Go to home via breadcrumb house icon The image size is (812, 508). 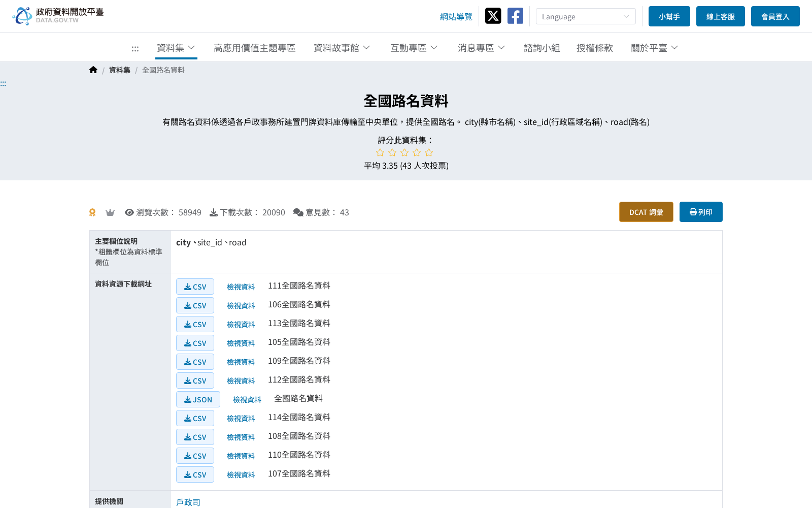pyautogui.click(x=93, y=70)
